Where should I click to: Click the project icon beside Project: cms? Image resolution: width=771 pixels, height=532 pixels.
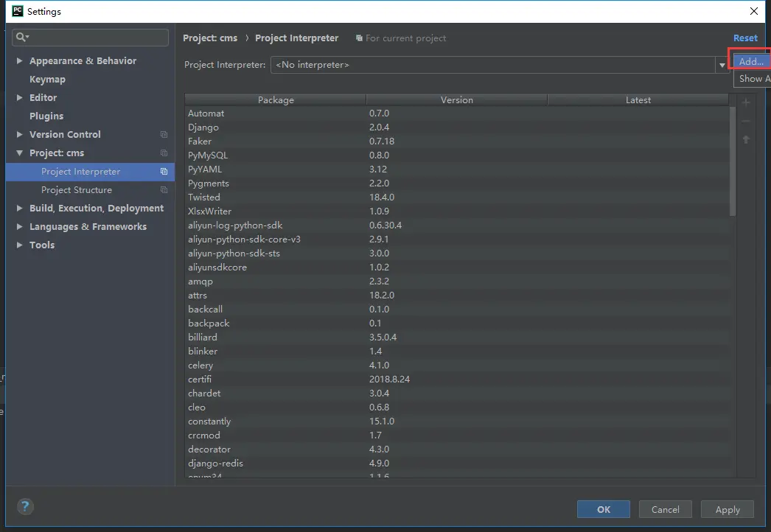point(164,153)
